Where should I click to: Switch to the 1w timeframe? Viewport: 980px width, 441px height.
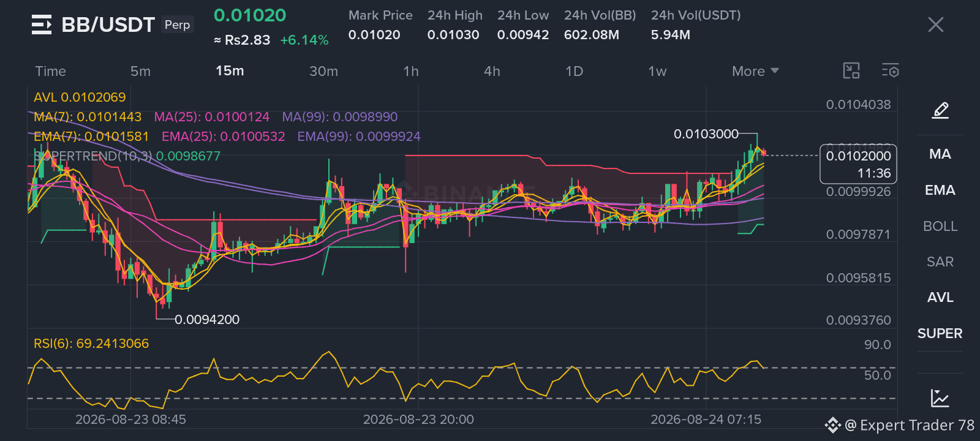[x=657, y=71]
